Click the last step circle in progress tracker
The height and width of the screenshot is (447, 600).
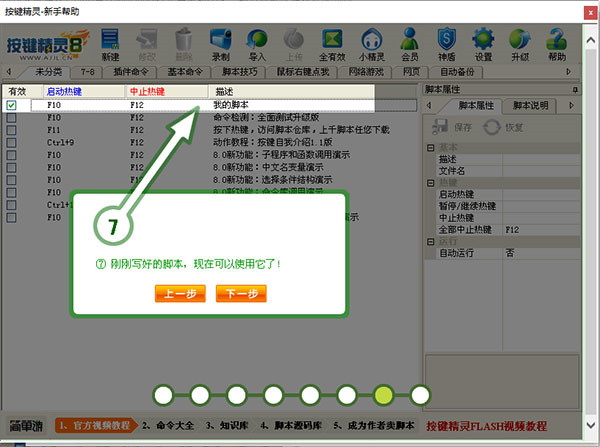click(x=420, y=395)
